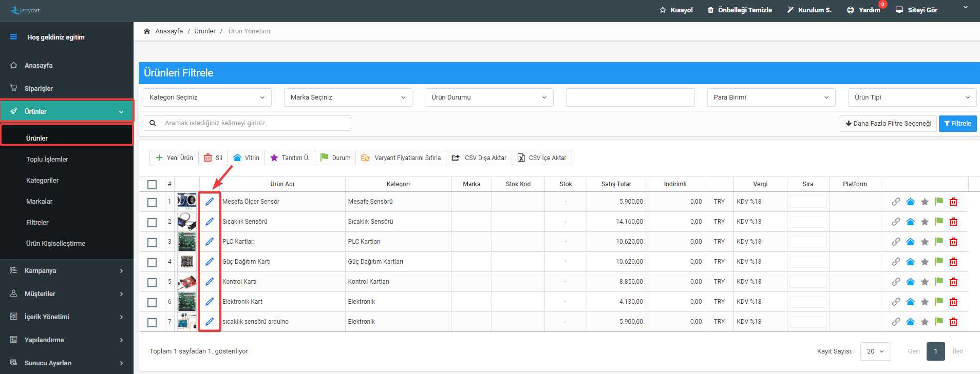Click Kısayol star shortcut in top bar
The image size is (980, 374).
(676, 10)
